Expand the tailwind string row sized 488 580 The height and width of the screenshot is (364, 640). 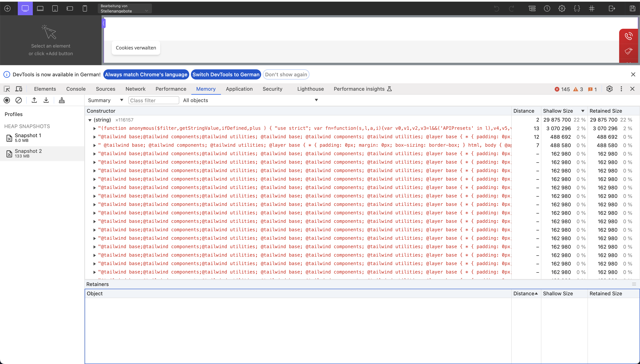point(95,145)
